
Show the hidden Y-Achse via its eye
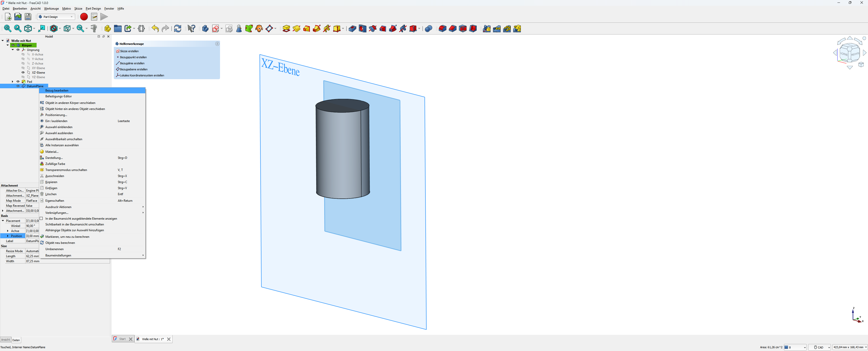23,59
